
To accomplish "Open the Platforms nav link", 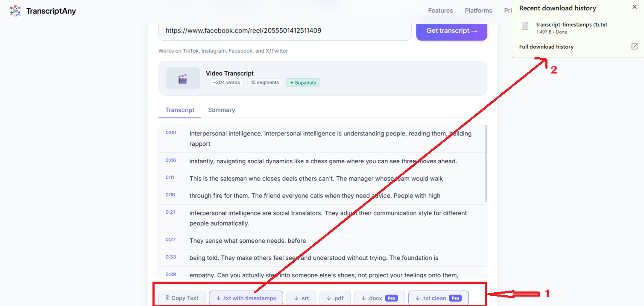I will pyautogui.click(x=478, y=11).
